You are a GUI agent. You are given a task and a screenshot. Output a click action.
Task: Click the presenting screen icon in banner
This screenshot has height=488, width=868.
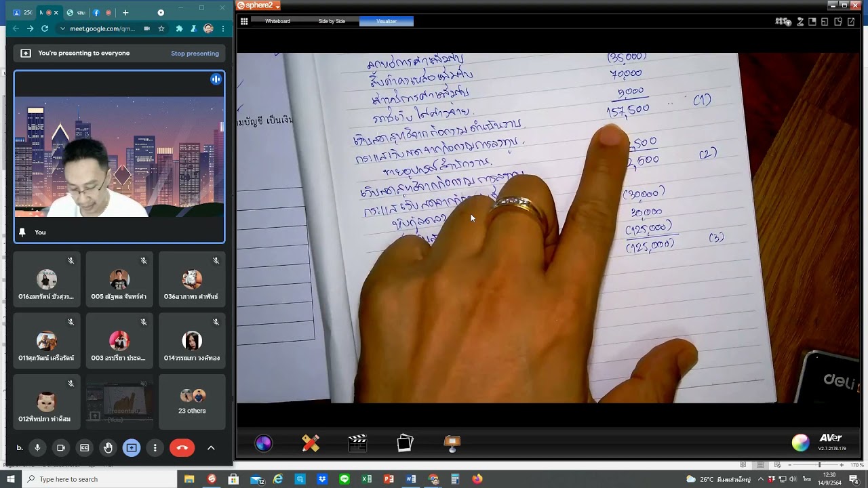26,53
